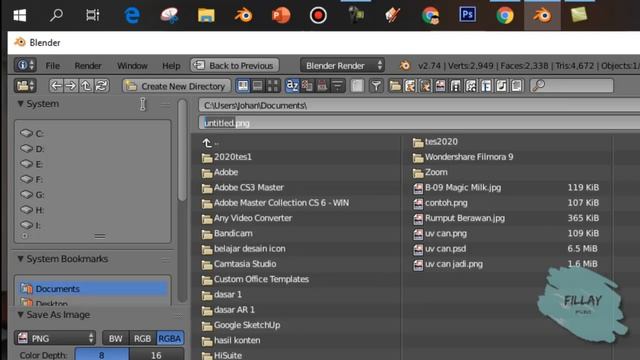Screen dimensions: 640x360
Task: Open the File menu
Action: pyautogui.click(x=53, y=66)
